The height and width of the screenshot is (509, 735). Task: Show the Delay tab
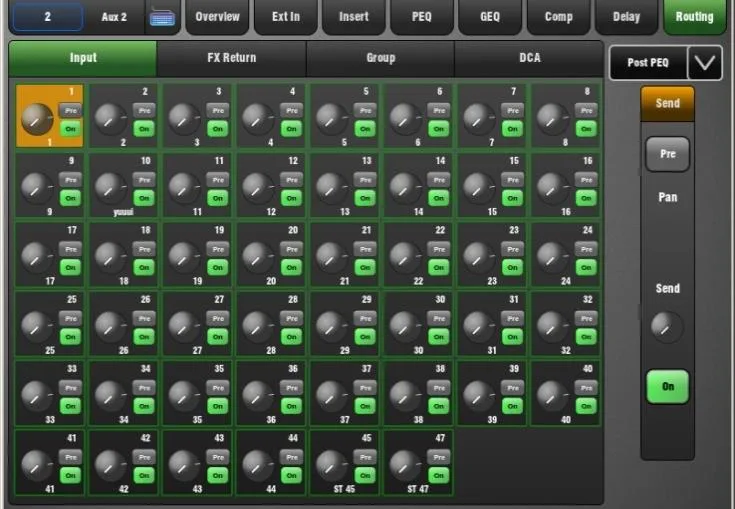(626, 17)
